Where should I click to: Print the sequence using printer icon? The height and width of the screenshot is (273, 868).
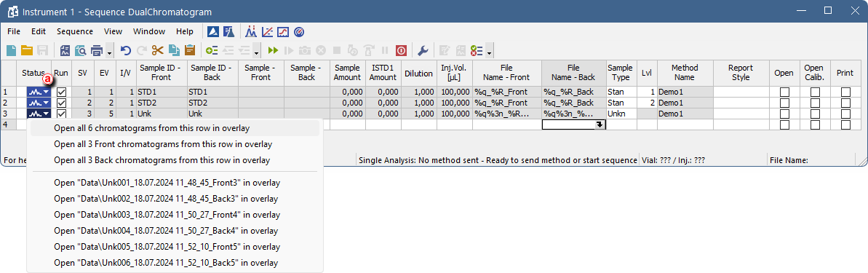(x=97, y=50)
